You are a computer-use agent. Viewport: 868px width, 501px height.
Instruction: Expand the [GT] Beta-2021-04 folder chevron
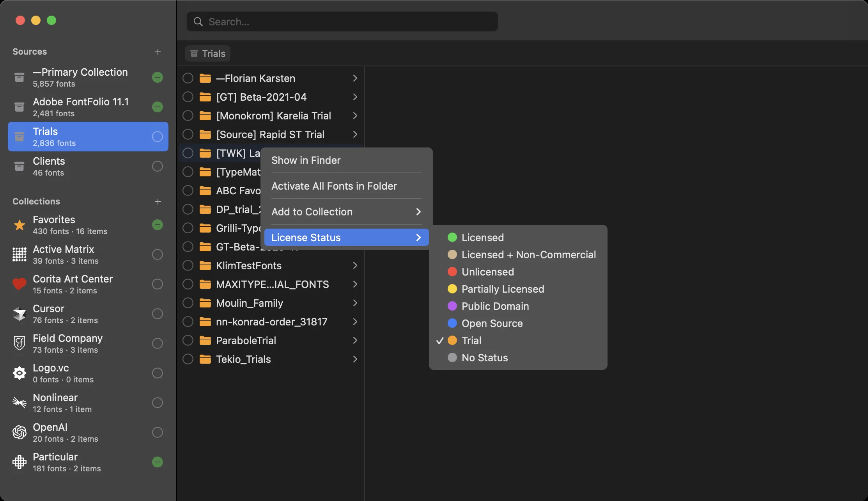pyautogui.click(x=355, y=97)
